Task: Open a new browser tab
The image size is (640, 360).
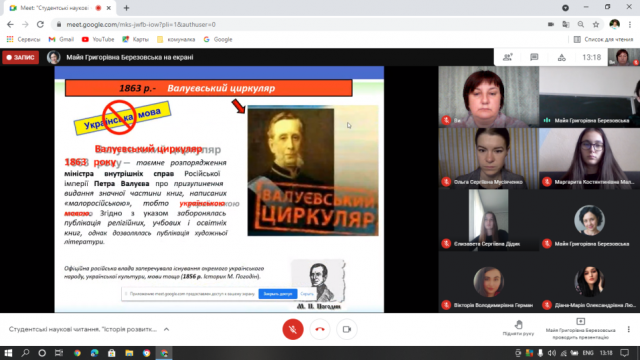Action: tap(126, 8)
